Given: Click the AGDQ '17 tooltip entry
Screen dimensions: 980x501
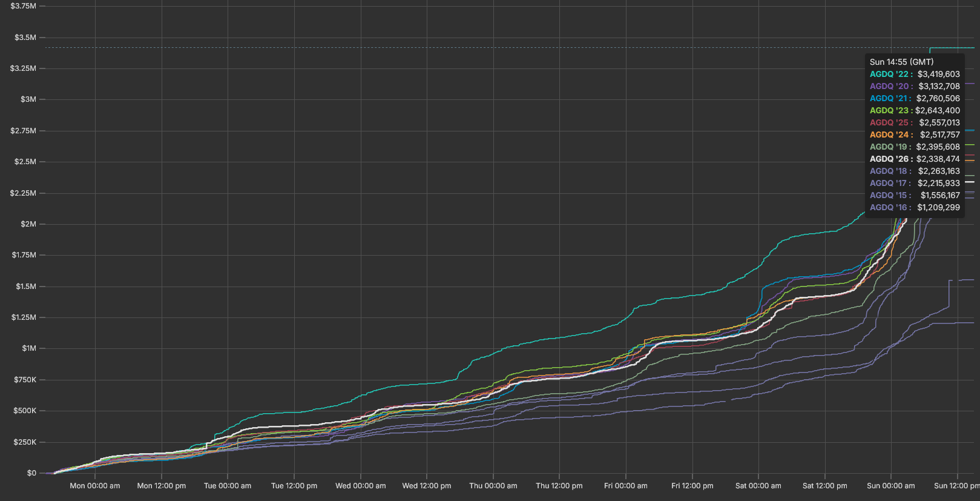Looking at the screenshot, I should pos(915,183).
